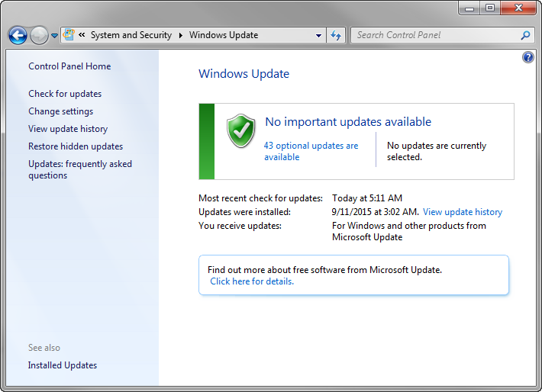This screenshot has width=542, height=392.
Task: Click the 'You receive updates:' label
Action: pyautogui.click(x=240, y=226)
